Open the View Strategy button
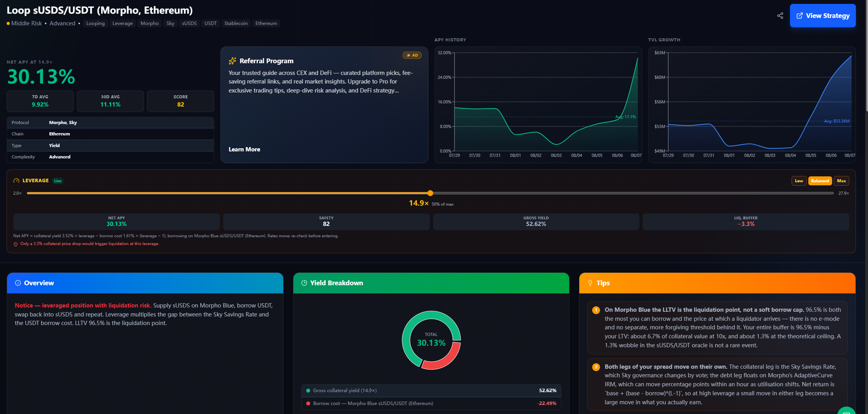Screen dimensions: 868x414 click(x=823, y=16)
